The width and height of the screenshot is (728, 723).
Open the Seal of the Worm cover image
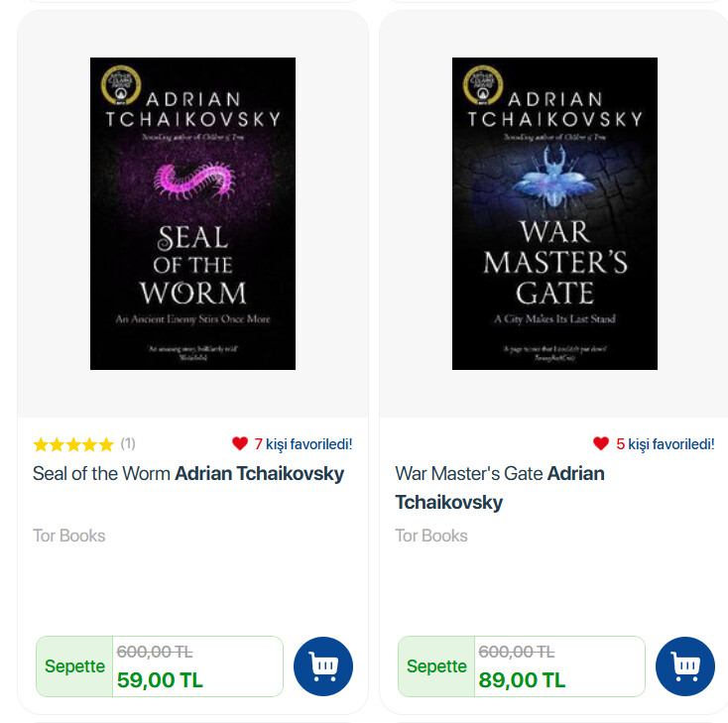point(192,213)
